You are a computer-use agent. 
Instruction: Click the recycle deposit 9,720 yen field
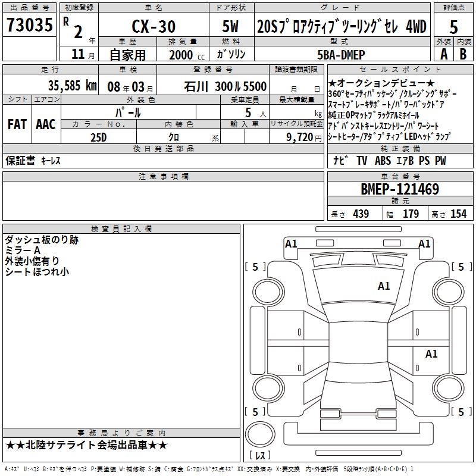[x=296, y=137]
